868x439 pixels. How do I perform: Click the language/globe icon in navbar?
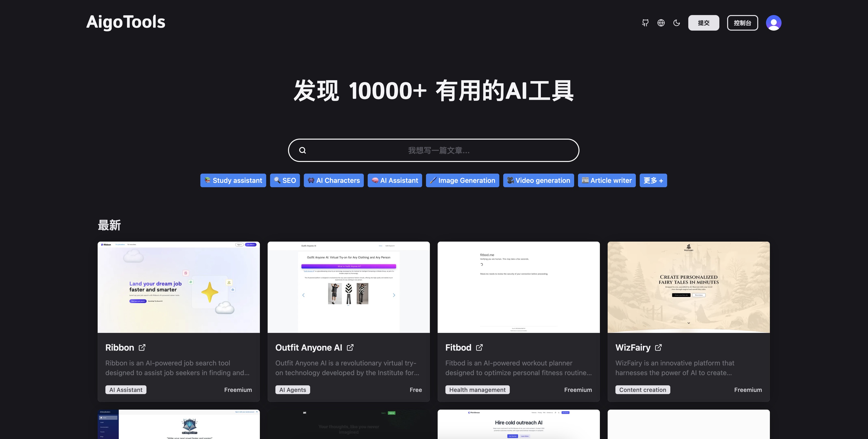pyautogui.click(x=661, y=22)
